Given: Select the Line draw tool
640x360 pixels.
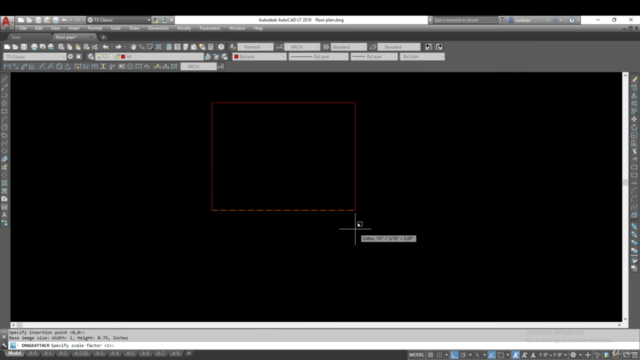Looking at the screenshot, I should 4,79.
